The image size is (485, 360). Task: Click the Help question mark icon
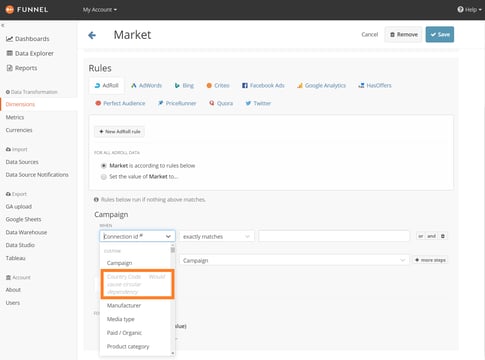[460, 9]
